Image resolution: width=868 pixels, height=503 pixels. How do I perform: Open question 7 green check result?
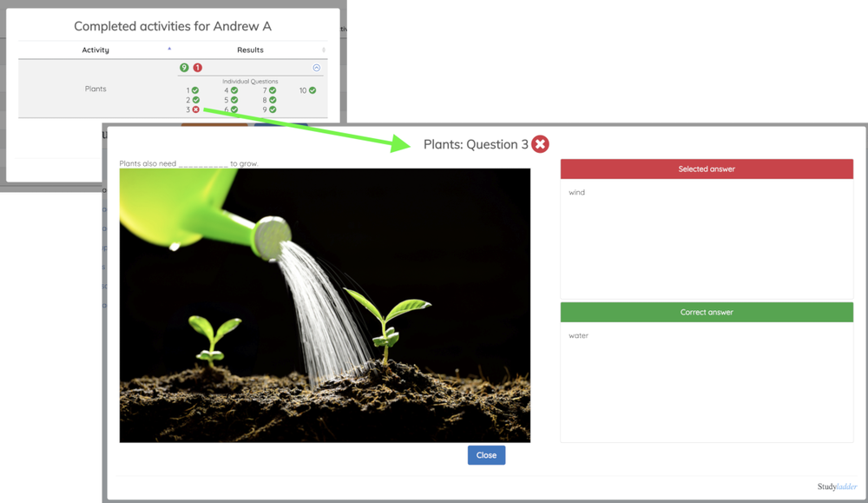click(x=273, y=90)
